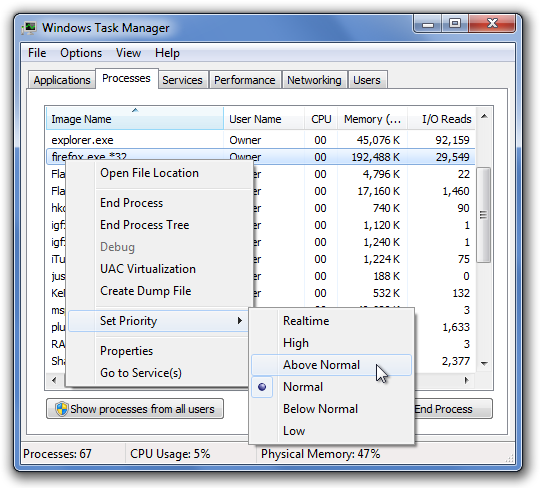
Task: Click the vertical scrollbar up arrow
Action: pos(484,116)
